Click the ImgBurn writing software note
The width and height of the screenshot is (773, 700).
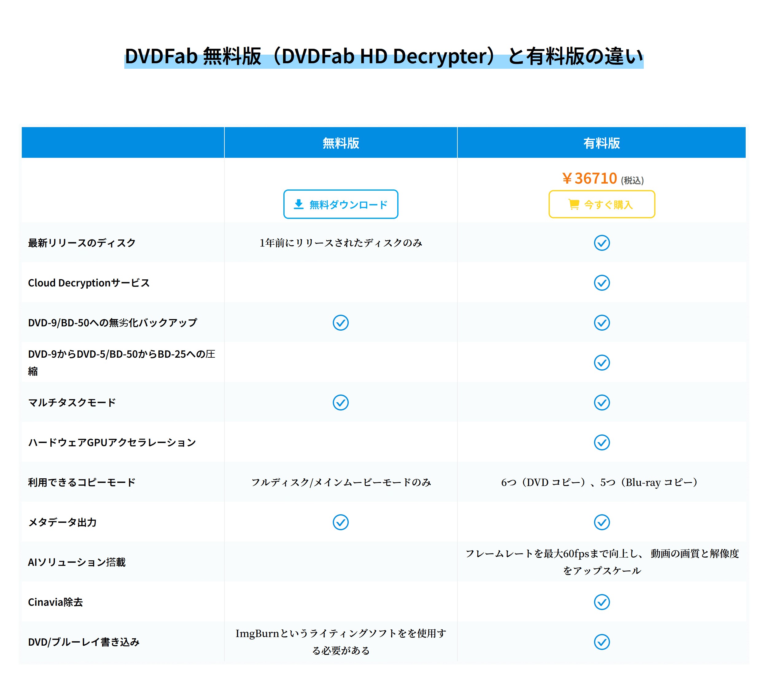[x=340, y=642]
